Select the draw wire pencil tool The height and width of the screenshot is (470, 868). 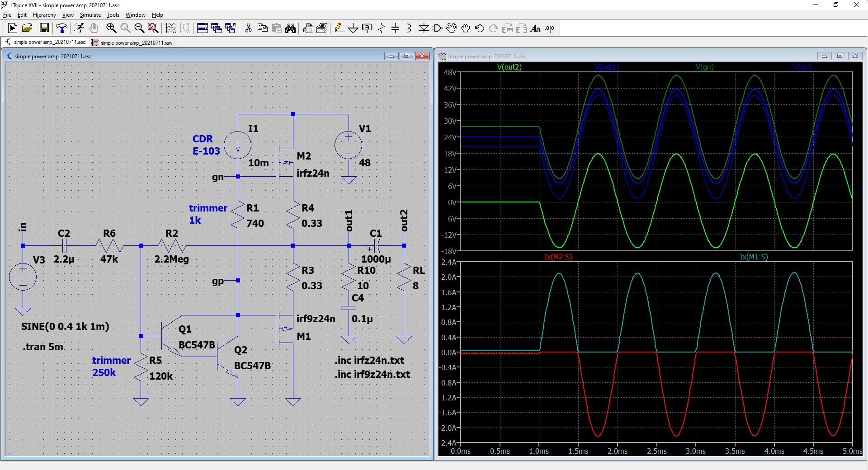click(340, 28)
